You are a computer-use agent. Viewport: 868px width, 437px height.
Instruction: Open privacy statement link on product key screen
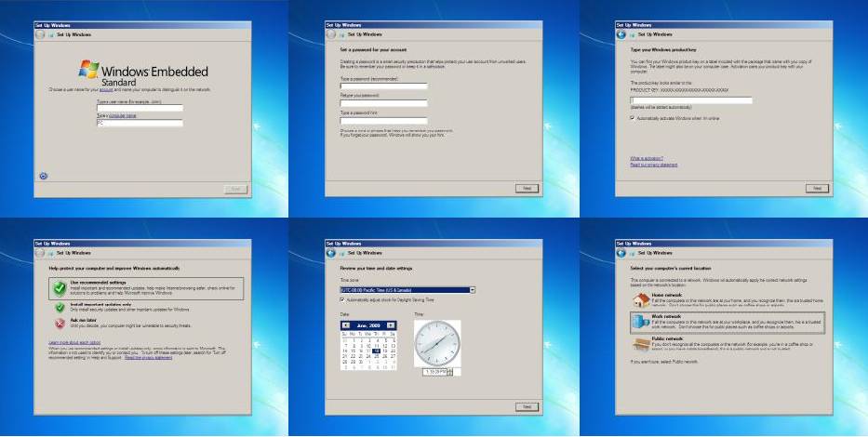point(654,165)
